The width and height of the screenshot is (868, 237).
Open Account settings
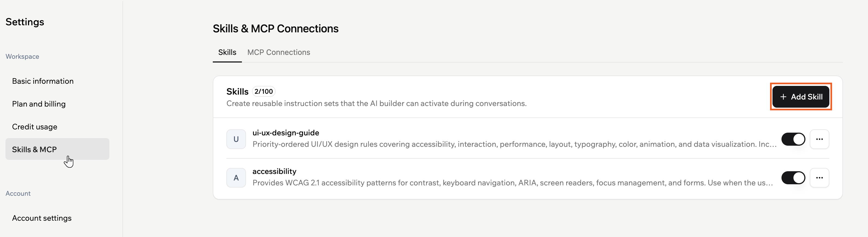tap(42, 218)
